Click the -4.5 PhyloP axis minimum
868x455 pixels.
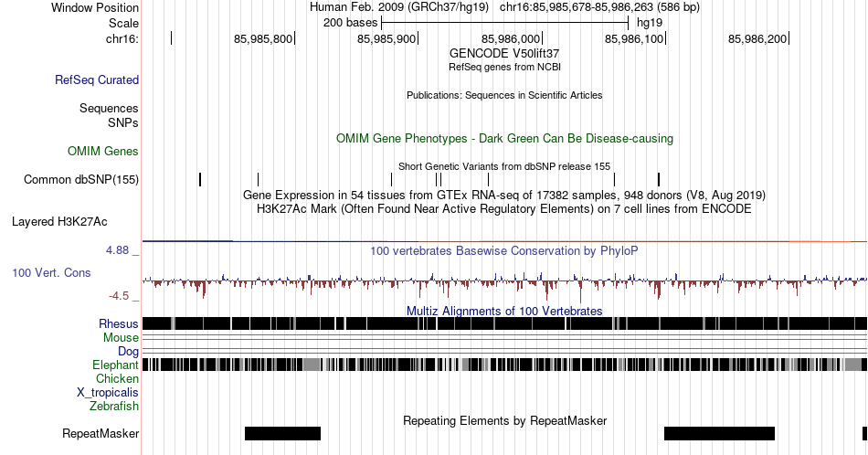point(119,296)
